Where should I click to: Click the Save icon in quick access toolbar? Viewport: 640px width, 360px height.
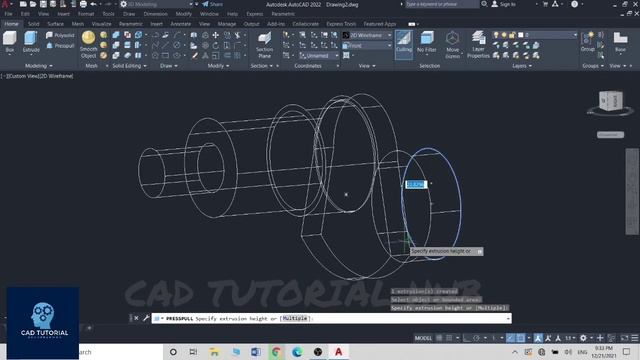click(43, 4)
